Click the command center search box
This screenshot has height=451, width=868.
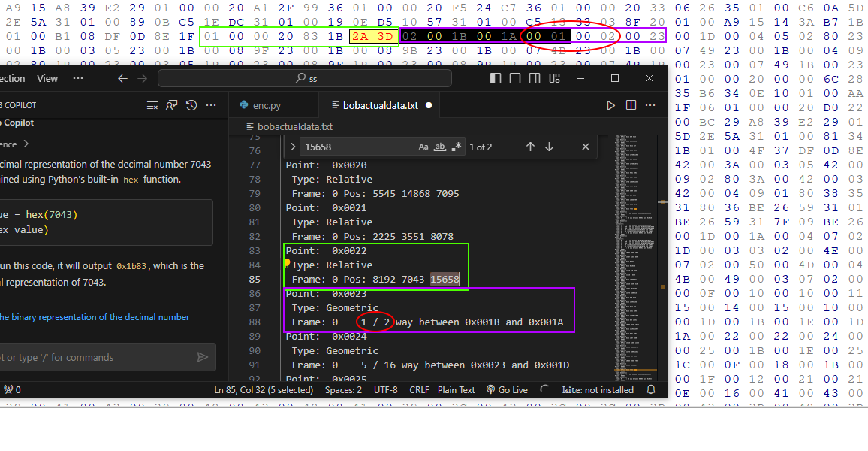pos(304,79)
